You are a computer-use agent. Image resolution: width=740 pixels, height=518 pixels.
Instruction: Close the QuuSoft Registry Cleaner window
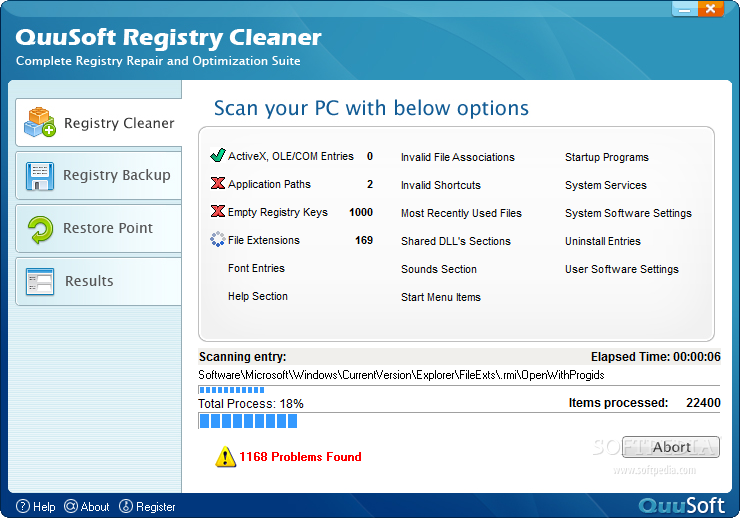[x=710, y=9]
